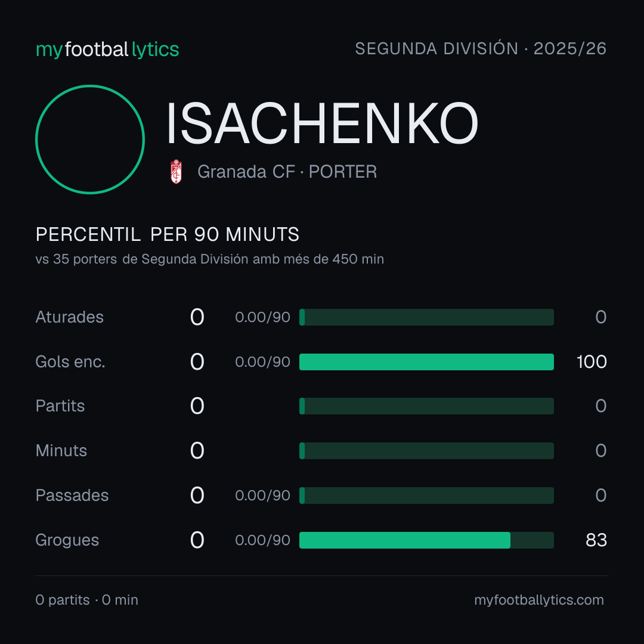Open the myfootballytics logo
644x644 pixels.
[107, 49]
